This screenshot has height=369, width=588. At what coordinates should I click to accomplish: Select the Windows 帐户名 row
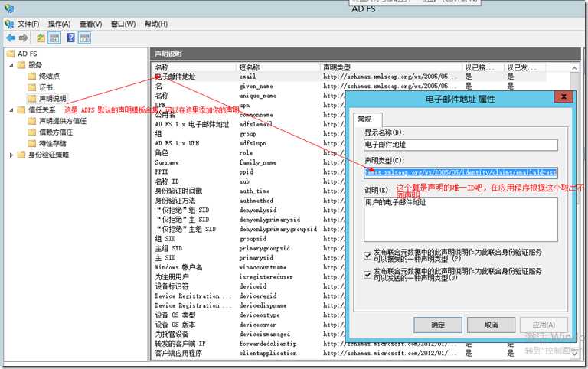[249, 267]
